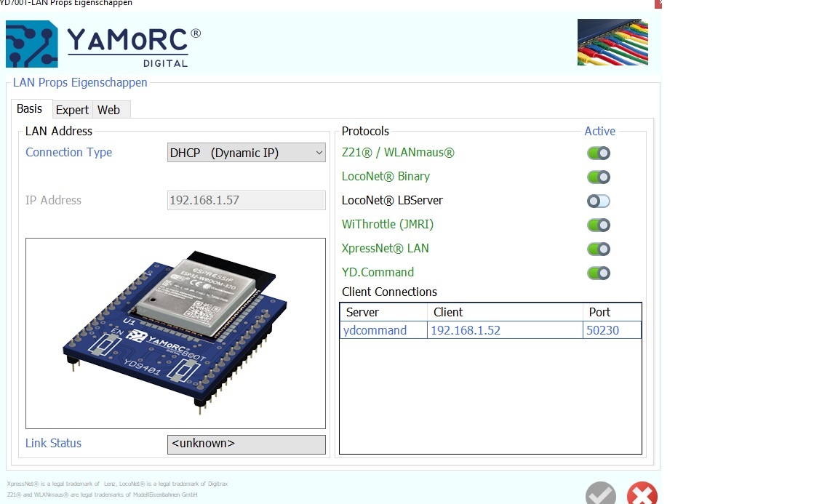Select client cell 192.168.1.52
838x504 pixels.
point(505,330)
